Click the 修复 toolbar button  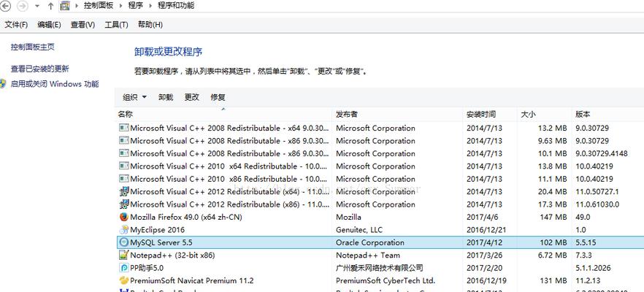tap(218, 97)
